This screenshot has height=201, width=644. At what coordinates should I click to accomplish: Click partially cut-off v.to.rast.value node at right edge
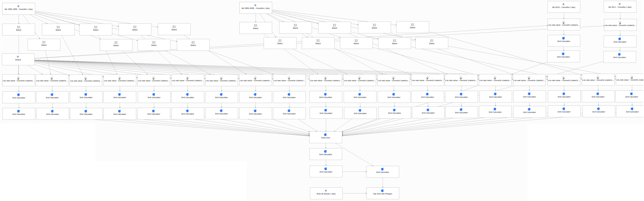coord(630,80)
